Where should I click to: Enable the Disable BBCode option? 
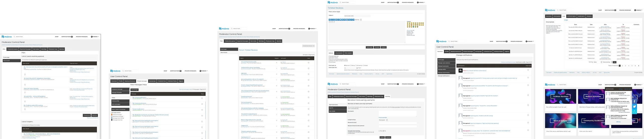329,56
